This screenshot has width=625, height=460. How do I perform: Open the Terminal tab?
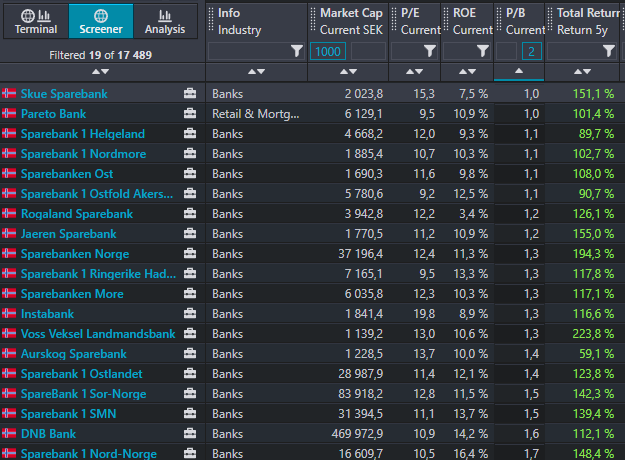[36, 21]
